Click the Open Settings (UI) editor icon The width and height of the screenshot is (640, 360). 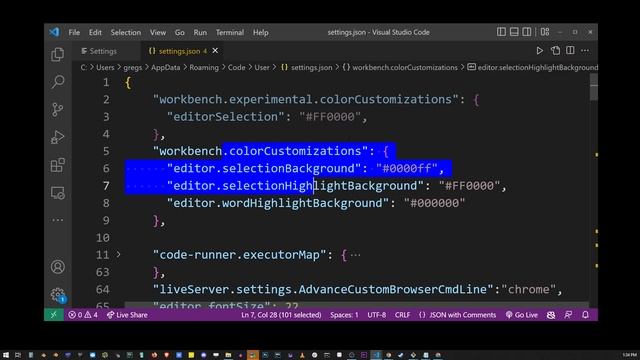pyautogui.click(x=555, y=51)
